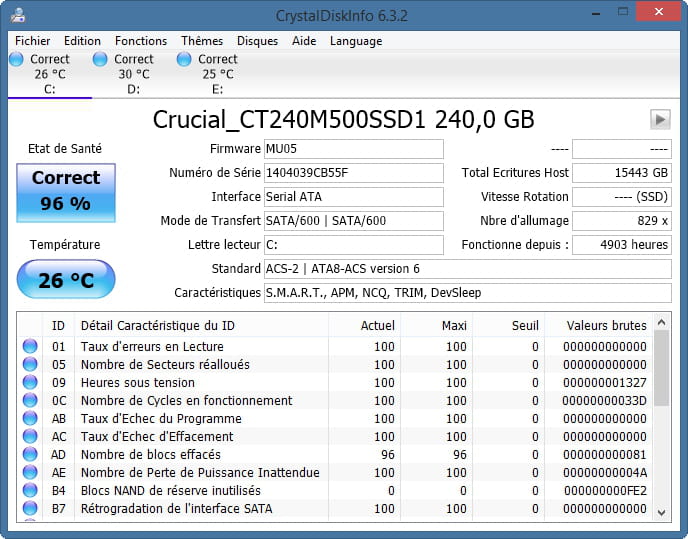Image resolution: width=688 pixels, height=539 pixels.
Task: Click the Maxi column header
Action: [436, 325]
